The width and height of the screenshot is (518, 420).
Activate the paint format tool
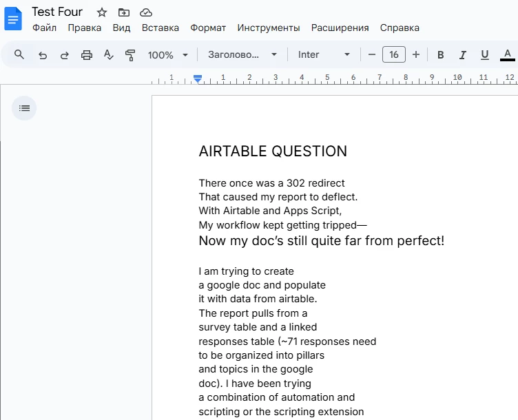pos(130,55)
